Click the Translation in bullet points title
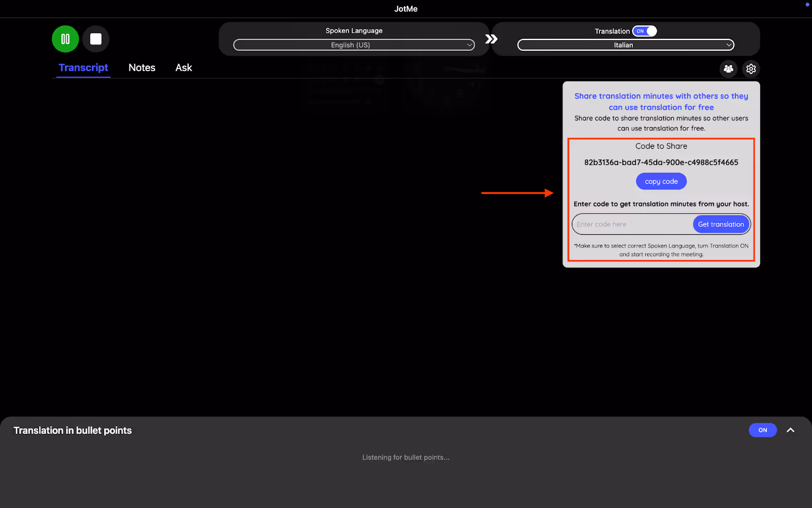 73,431
